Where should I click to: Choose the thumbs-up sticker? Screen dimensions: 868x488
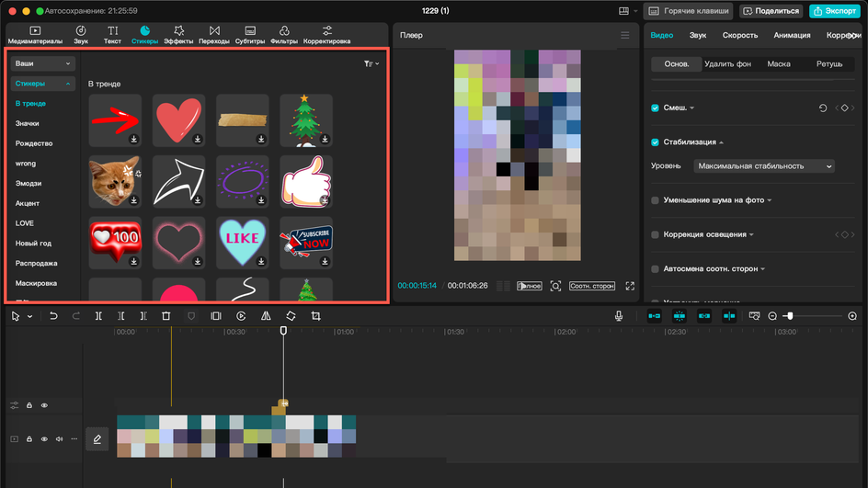point(306,181)
